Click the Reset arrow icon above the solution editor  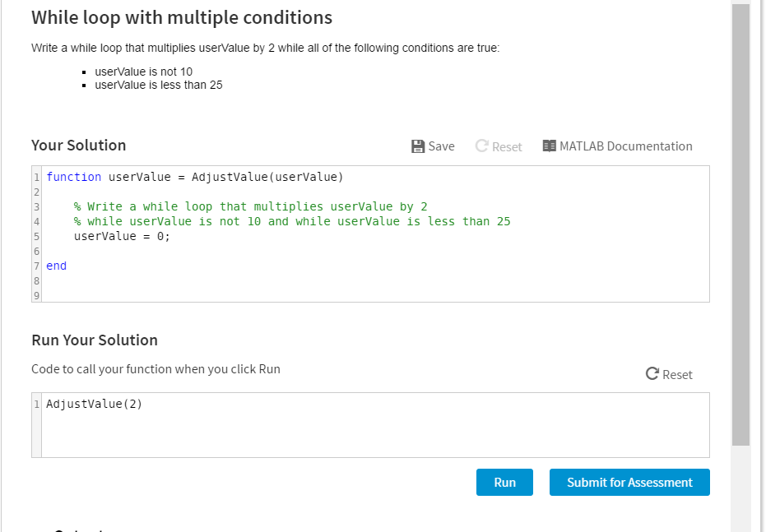pyautogui.click(x=481, y=146)
